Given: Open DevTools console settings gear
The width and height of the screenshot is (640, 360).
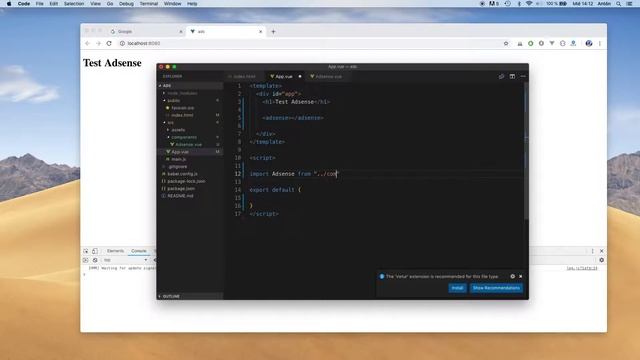Looking at the screenshot, I should (x=601, y=260).
